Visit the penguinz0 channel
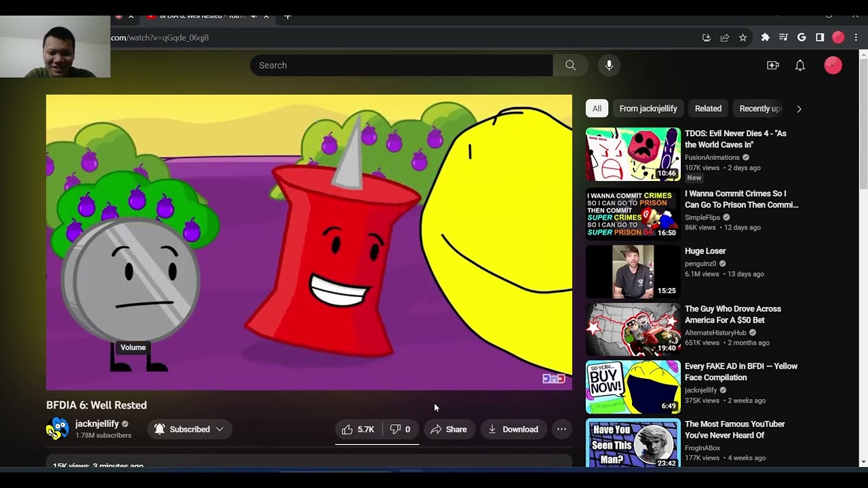This screenshot has height=488, width=868. click(x=701, y=264)
